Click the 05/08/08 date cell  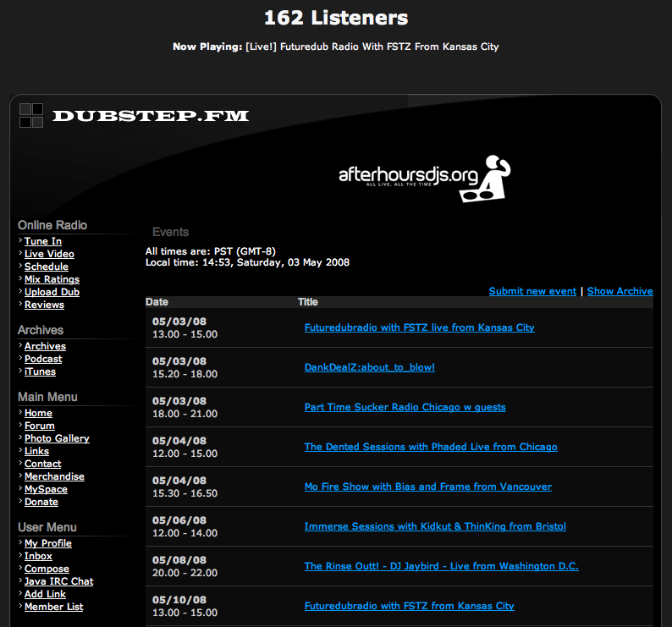click(x=179, y=560)
